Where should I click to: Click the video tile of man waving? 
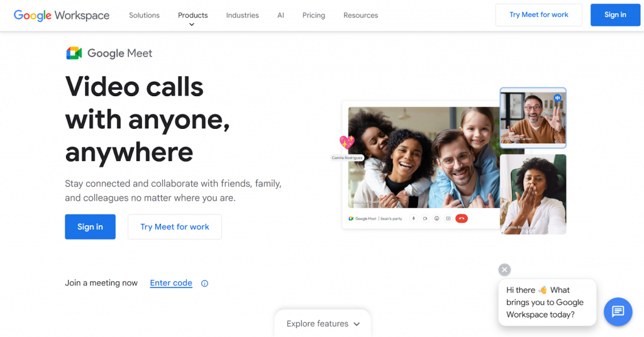pyautogui.click(x=533, y=118)
